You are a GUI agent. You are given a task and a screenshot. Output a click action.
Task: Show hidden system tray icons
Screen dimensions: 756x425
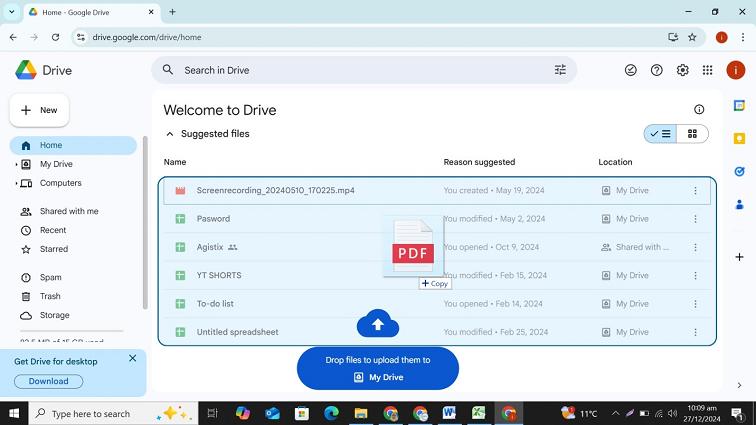click(x=615, y=413)
